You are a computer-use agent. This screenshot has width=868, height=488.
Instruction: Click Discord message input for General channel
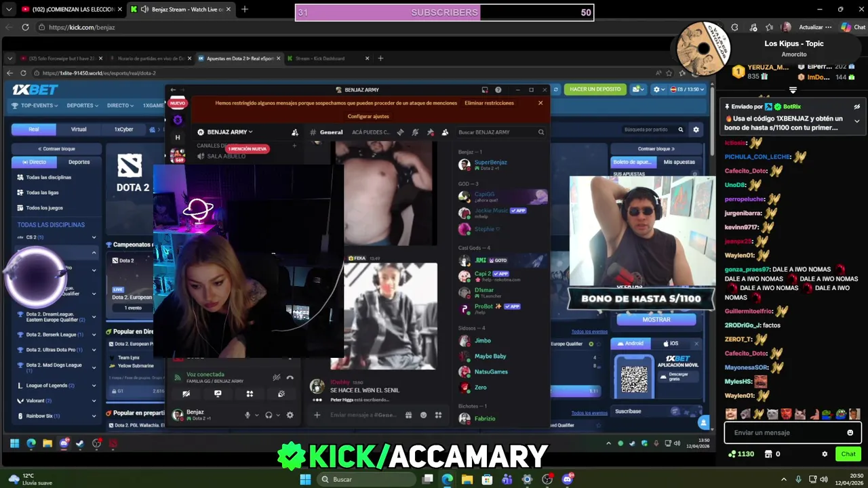(363, 415)
